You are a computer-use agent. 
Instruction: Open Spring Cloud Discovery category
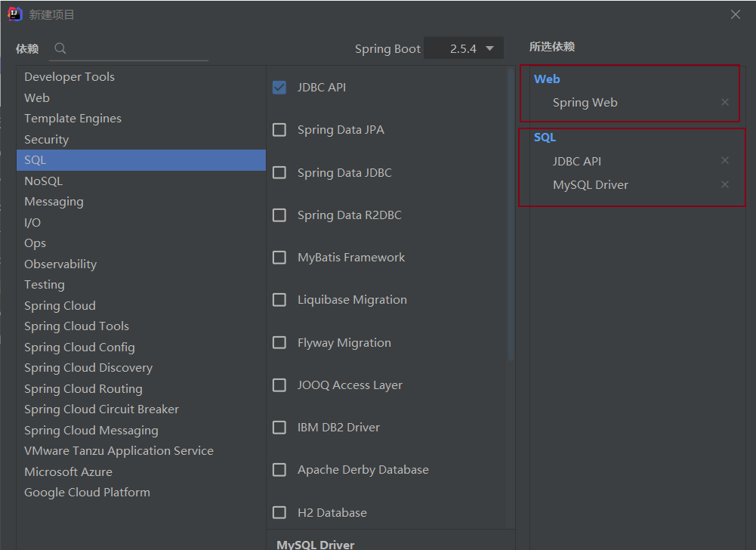click(x=140, y=368)
